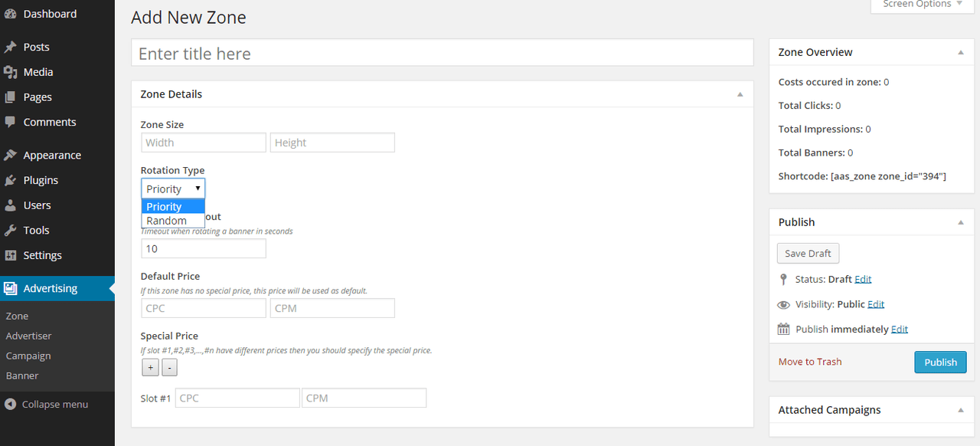Click the zone Width field
The image size is (980, 446).
coord(204,143)
